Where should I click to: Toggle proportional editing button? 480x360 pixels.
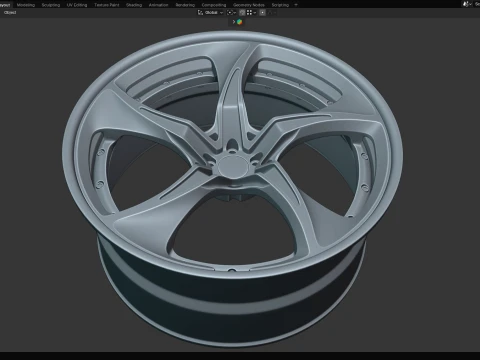[x=263, y=13]
